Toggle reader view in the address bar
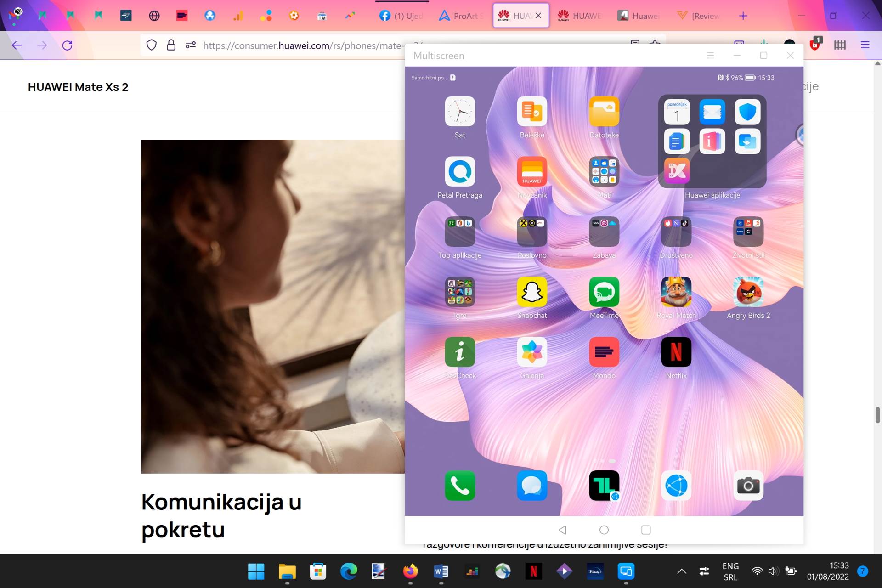This screenshot has height=588, width=882. click(634, 45)
